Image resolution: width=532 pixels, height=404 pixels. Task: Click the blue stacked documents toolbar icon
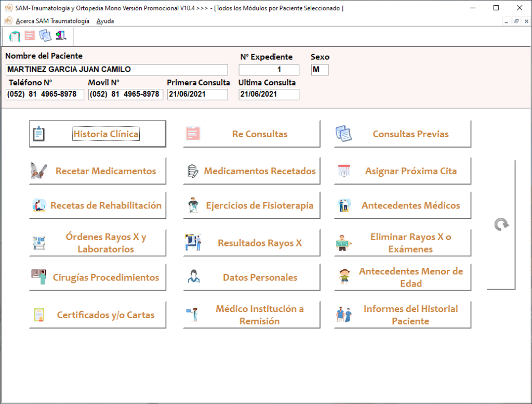(x=45, y=35)
